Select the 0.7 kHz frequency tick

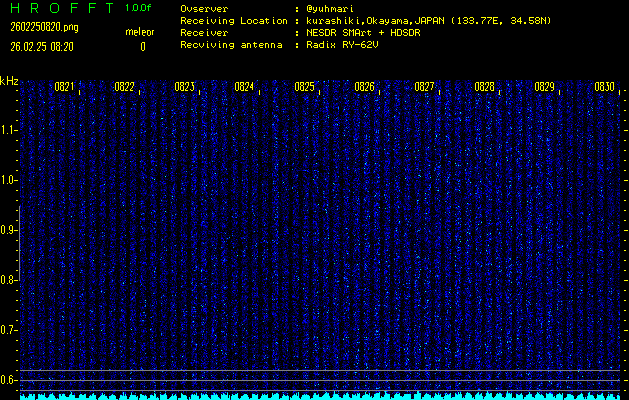point(9,330)
